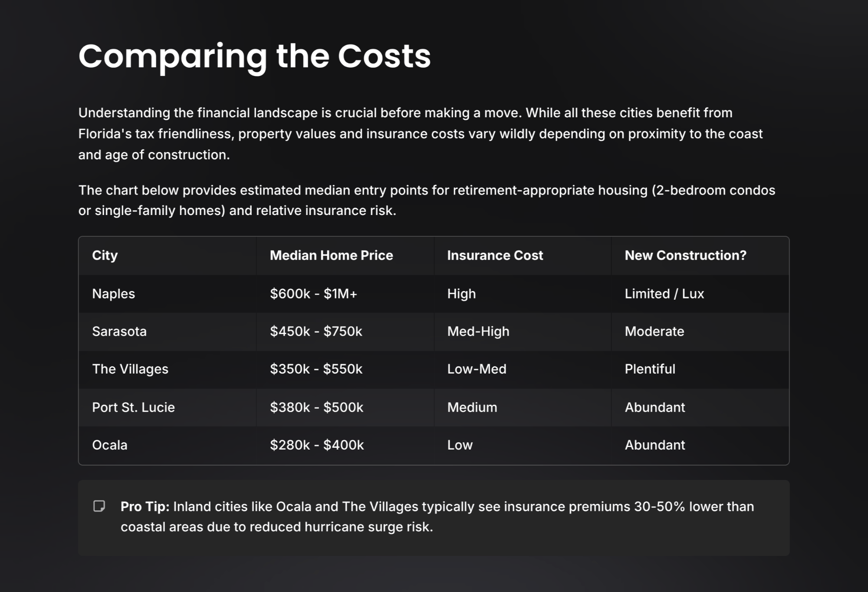
Task: Select the City column header
Action: pos(105,255)
